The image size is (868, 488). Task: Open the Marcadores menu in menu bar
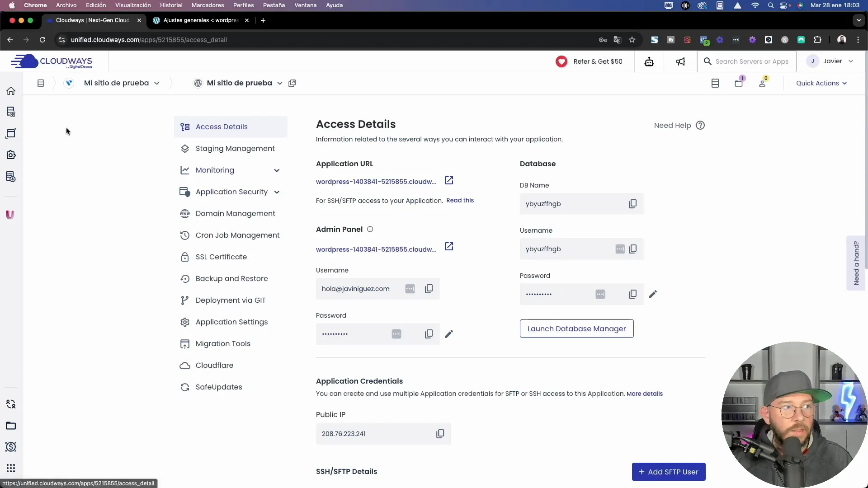click(x=208, y=5)
